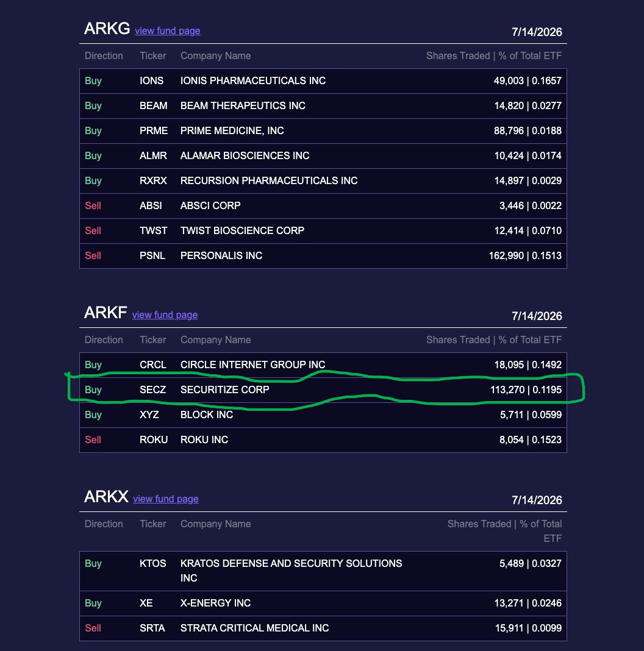The height and width of the screenshot is (651, 644).
Task: Select BEAM ticker cell
Action: pos(153,105)
